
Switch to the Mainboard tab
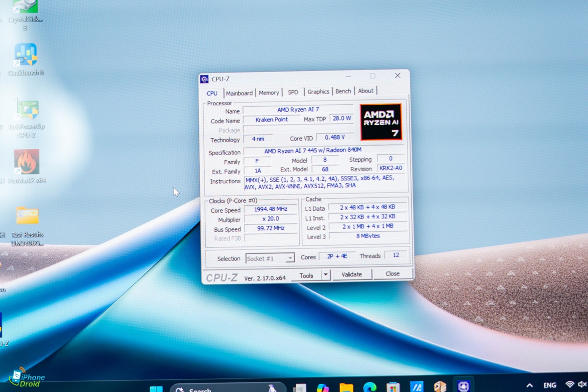tap(239, 93)
